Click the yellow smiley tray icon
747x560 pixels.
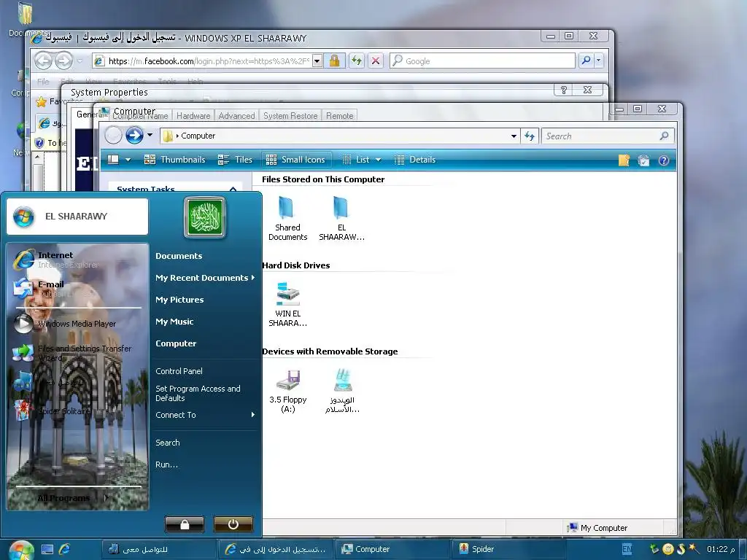click(x=668, y=549)
